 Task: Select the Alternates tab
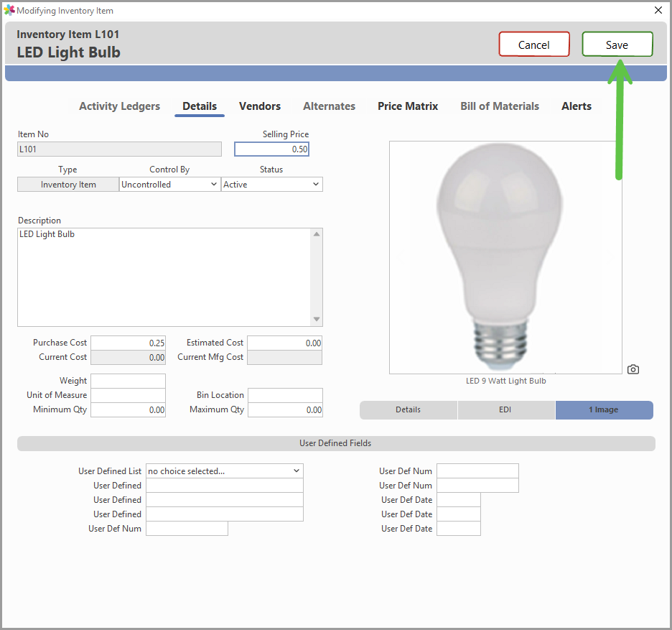[329, 106]
